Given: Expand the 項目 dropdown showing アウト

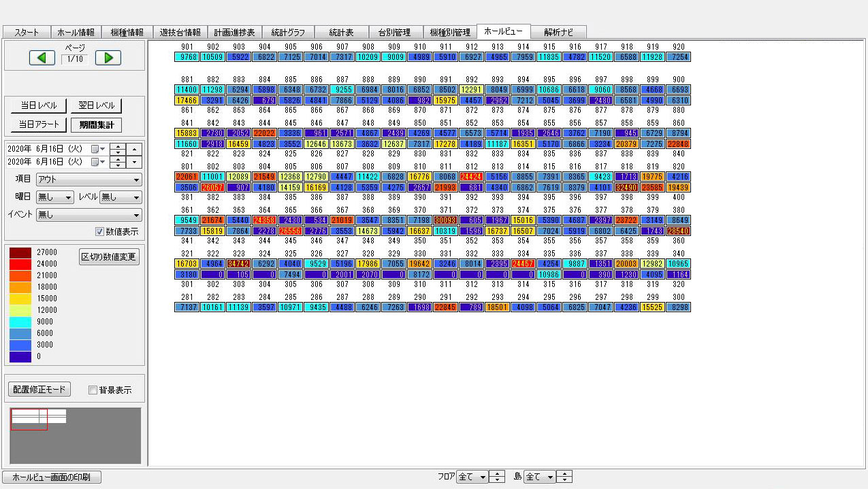Looking at the screenshot, I should 89,180.
